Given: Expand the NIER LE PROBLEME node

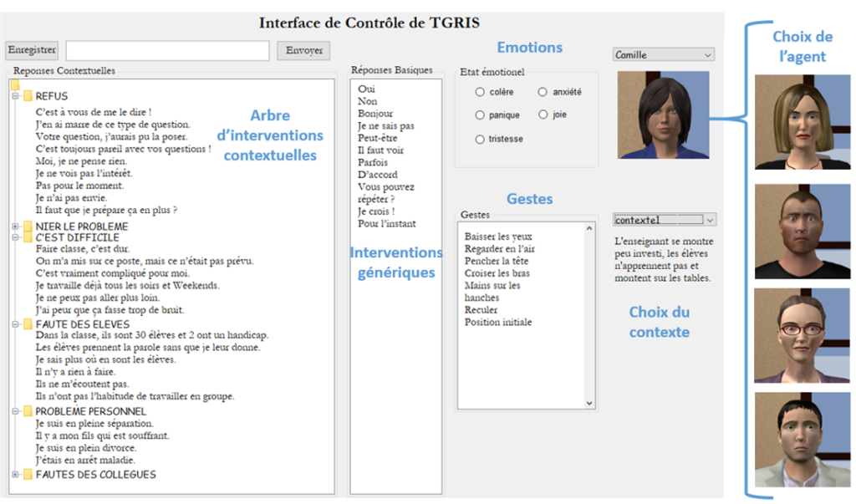Looking at the screenshot, I should [15, 226].
